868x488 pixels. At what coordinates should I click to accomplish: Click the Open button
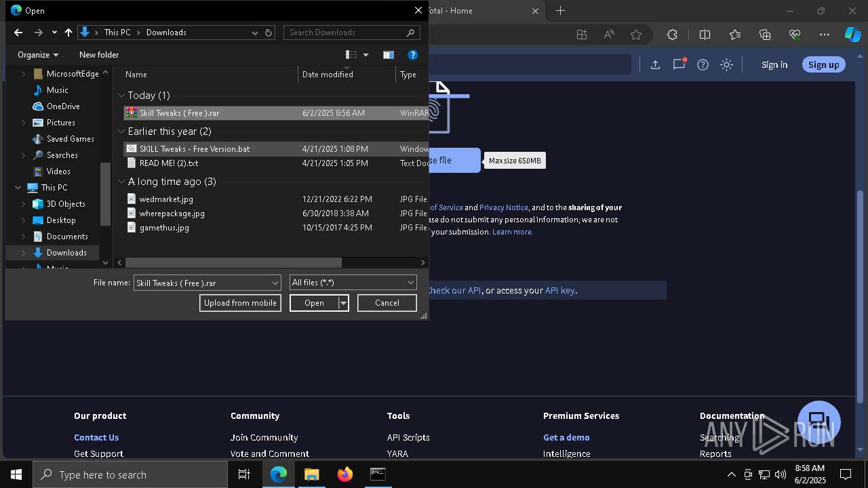(314, 303)
